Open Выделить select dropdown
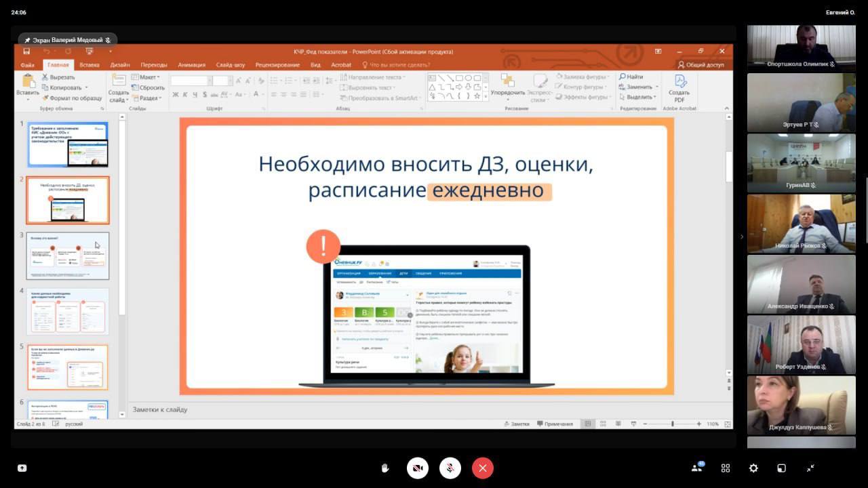This screenshot has height=488, width=868. coord(637,97)
